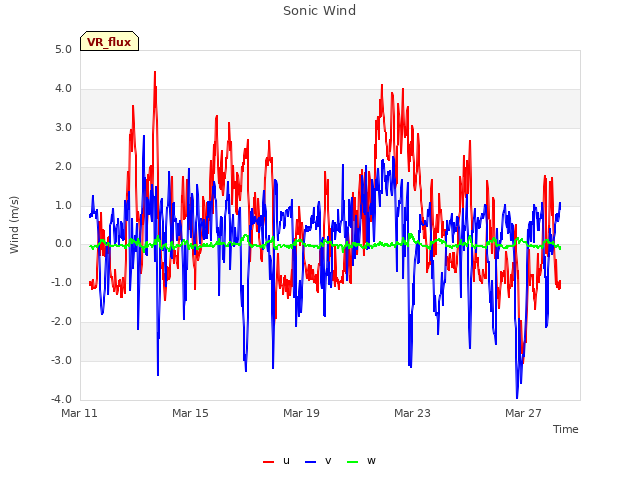Click the 'Mar 15' x-axis tick label
640x480 pixels.
tap(190, 413)
